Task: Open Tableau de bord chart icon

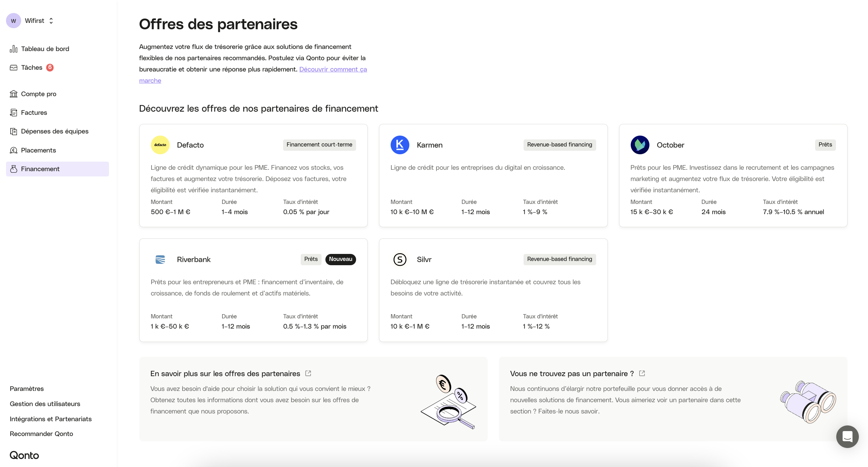Action: coord(13,49)
